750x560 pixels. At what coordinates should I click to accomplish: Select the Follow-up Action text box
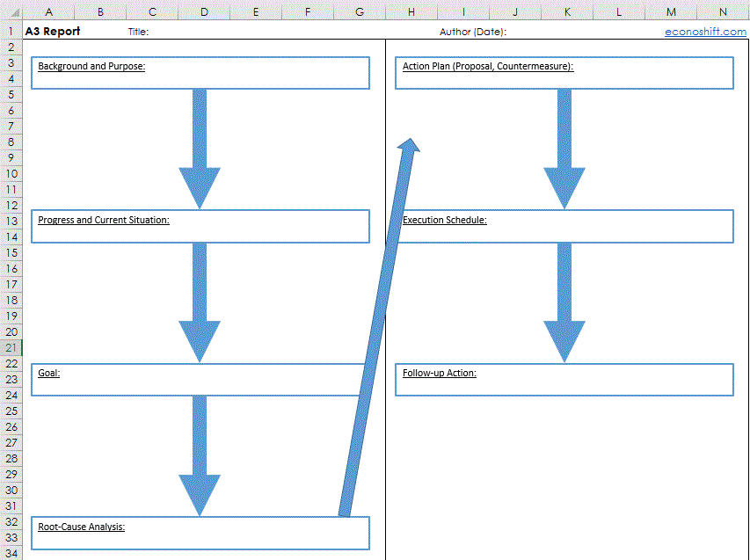(x=564, y=380)
